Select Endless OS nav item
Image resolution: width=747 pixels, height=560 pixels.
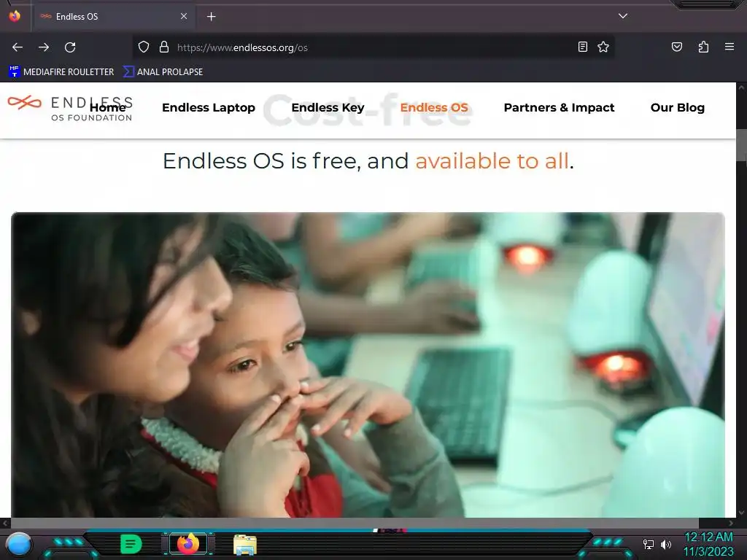tap(434, 108)
